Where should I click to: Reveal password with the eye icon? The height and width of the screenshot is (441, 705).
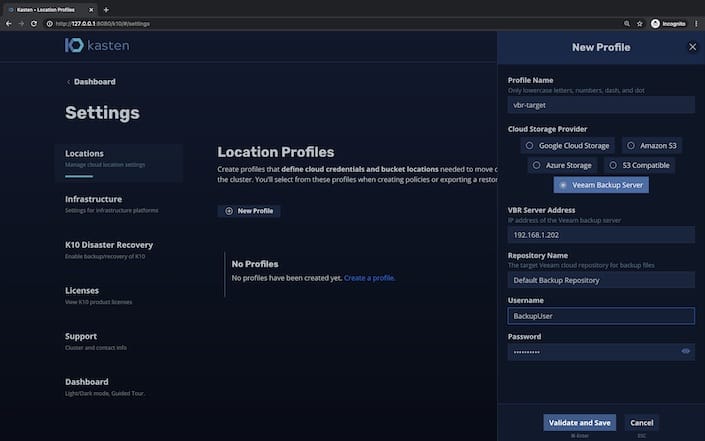click(x=686, y=352)
